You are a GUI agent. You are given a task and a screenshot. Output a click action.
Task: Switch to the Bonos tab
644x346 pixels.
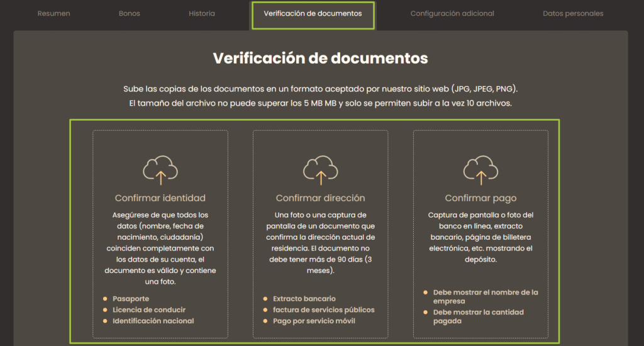point(129,13)
